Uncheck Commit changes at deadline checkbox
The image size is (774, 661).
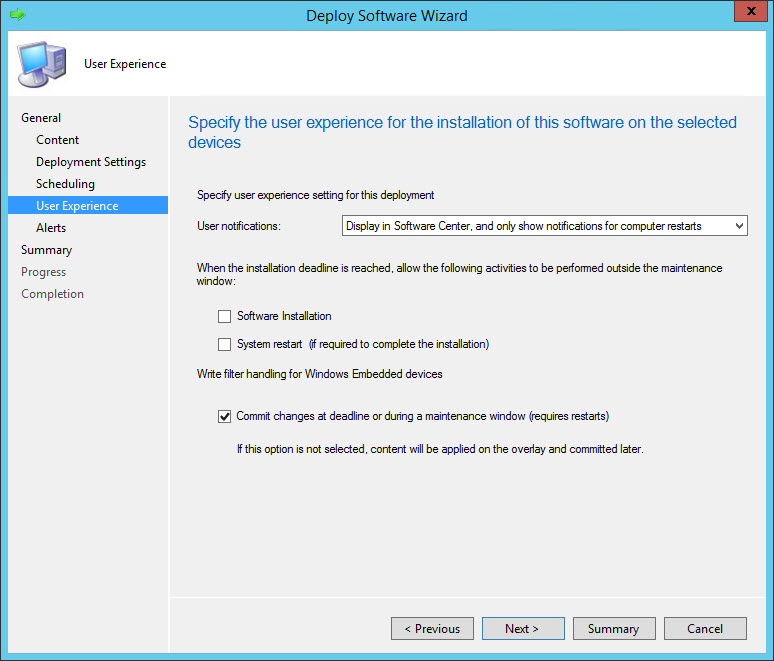pyautogui.click(x=224, y=416)
